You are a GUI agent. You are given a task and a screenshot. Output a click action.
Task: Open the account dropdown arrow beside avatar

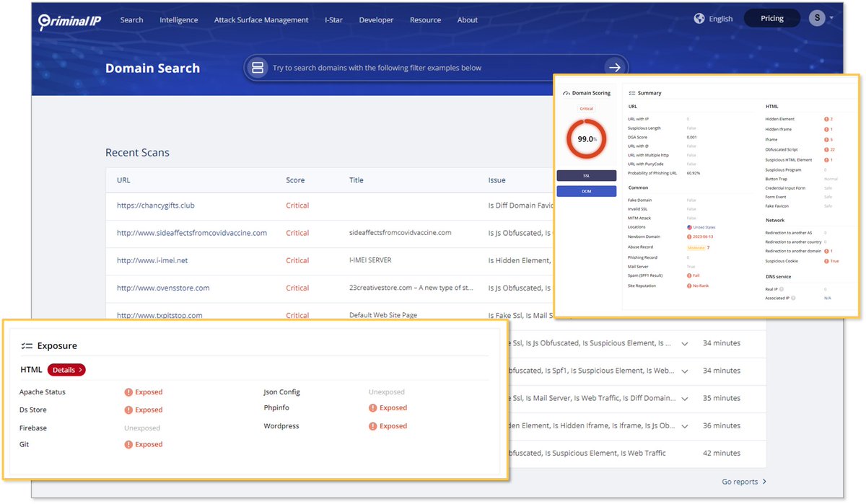pos(831,18)
